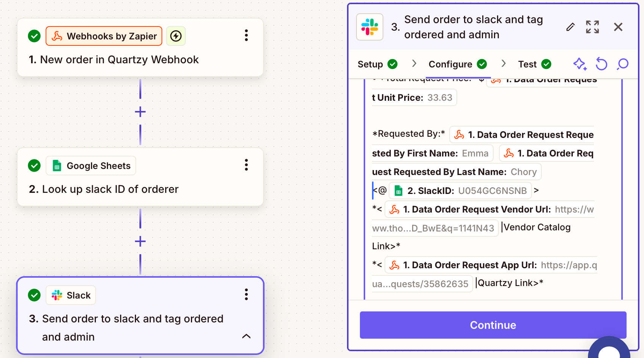Expand the panel to full screen
644x358 pixels.
coord(592,27)
